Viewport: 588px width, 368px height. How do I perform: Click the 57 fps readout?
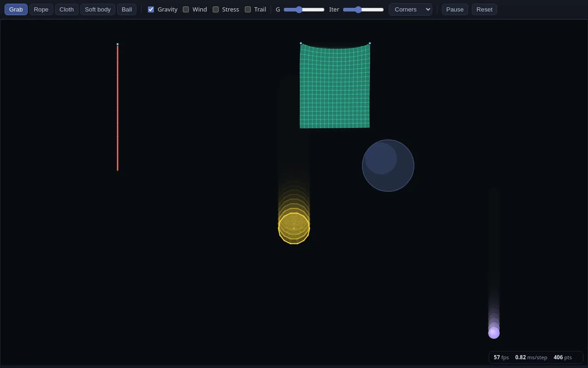pos(501,357)
